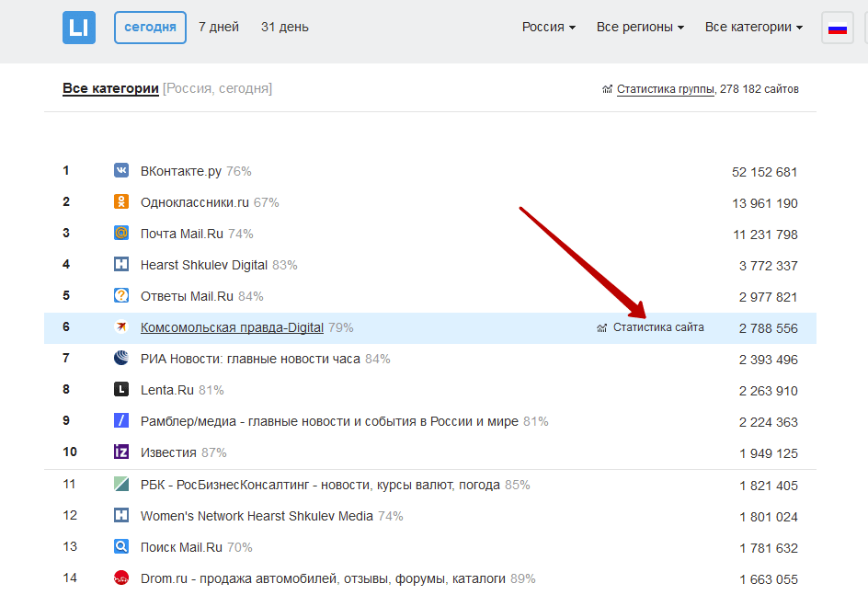Click the Drom.ru red icon

point(121,578)
